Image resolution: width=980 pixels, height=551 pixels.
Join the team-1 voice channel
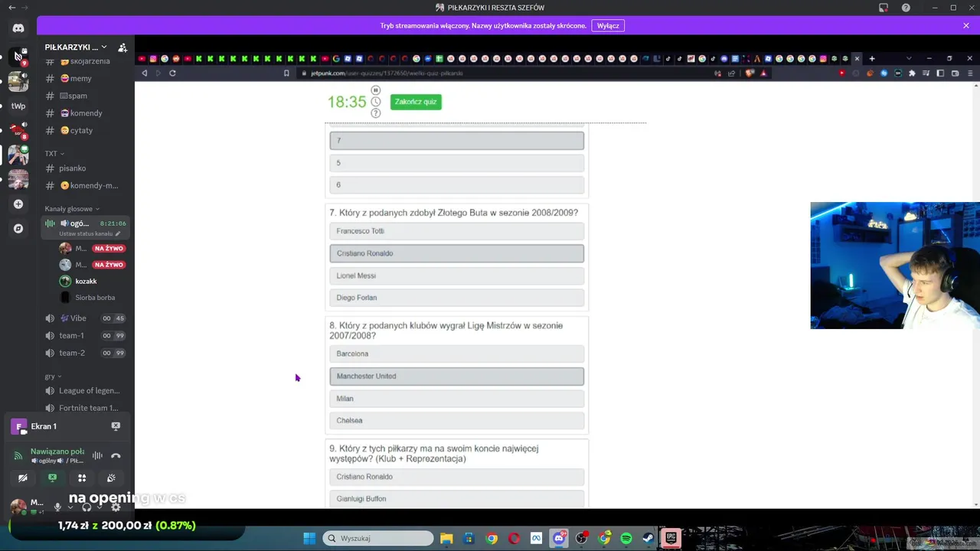click(x=84, y=335)
